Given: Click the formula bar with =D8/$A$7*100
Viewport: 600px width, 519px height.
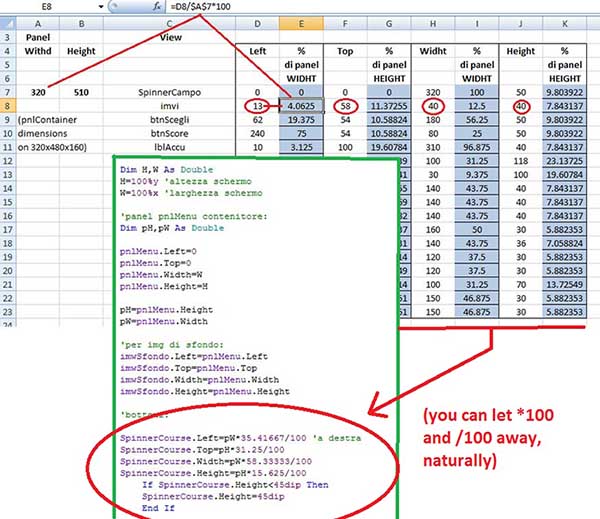Looking at the screenshot, I should pyautogui.click(x=383, y=7).
